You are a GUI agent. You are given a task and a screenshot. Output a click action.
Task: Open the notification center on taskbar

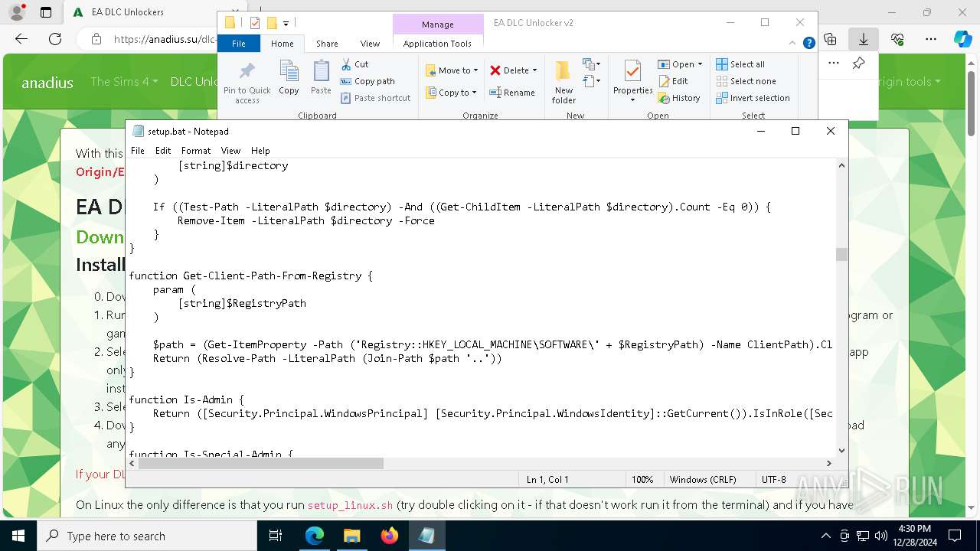click(955, 536)
